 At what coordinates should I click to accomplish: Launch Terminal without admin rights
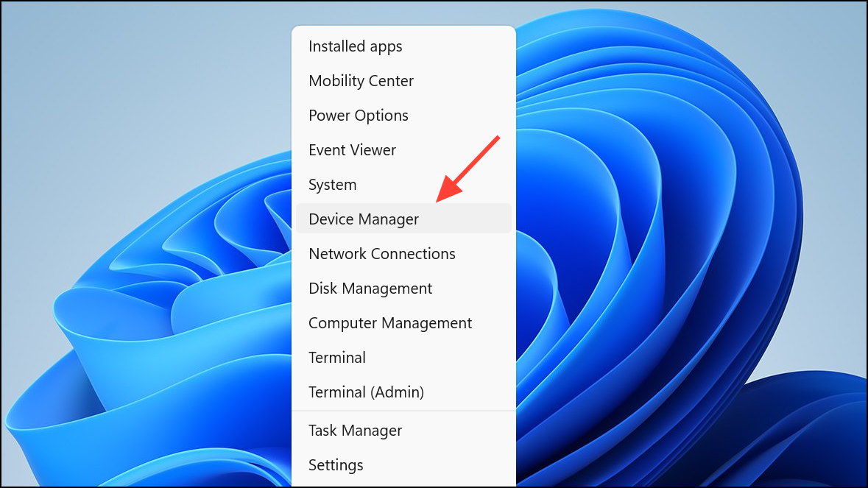click(403, 358)
